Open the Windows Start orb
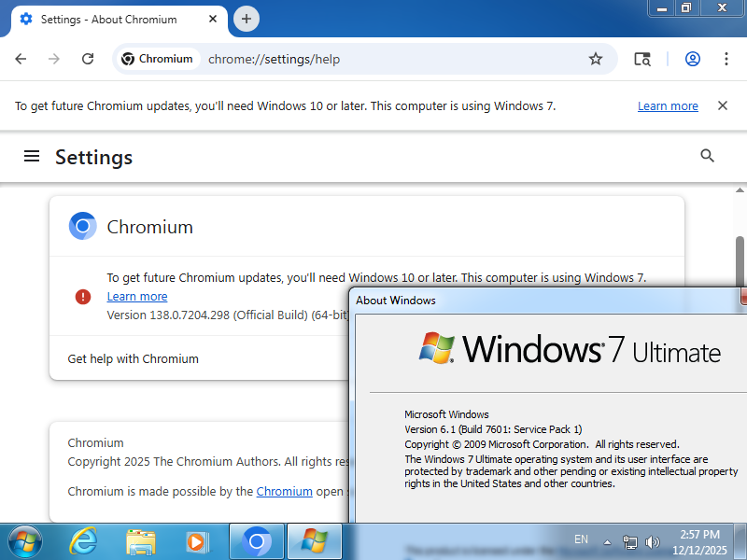This screenshot has height=560, width=747. coord(25,542)
